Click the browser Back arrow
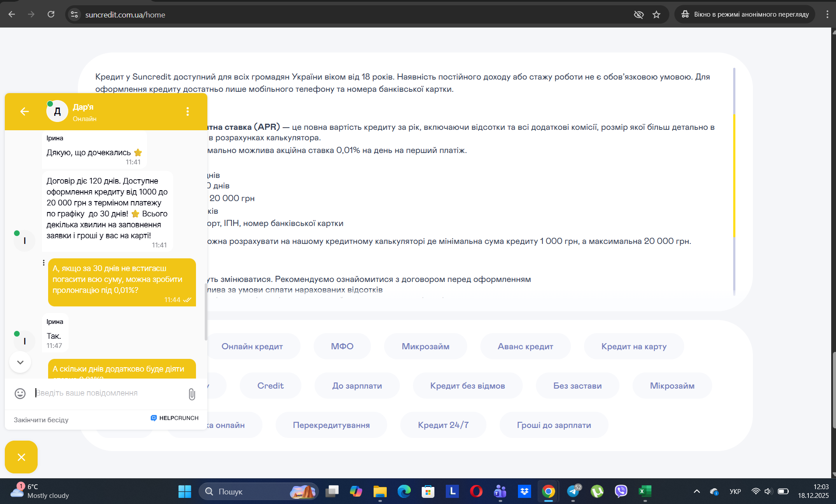 pyautogui.click(x=12, y=14)
